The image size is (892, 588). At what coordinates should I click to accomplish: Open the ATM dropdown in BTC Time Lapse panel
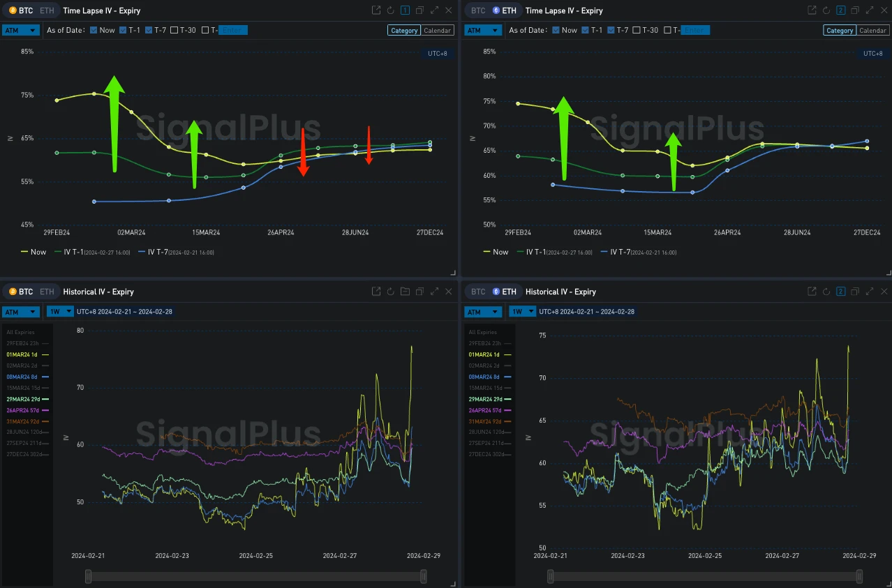(x=20, y=30)
